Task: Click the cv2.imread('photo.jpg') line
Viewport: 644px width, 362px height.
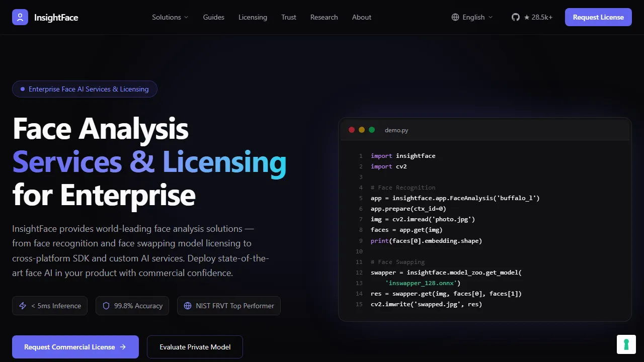Action: tap(423, 219)
